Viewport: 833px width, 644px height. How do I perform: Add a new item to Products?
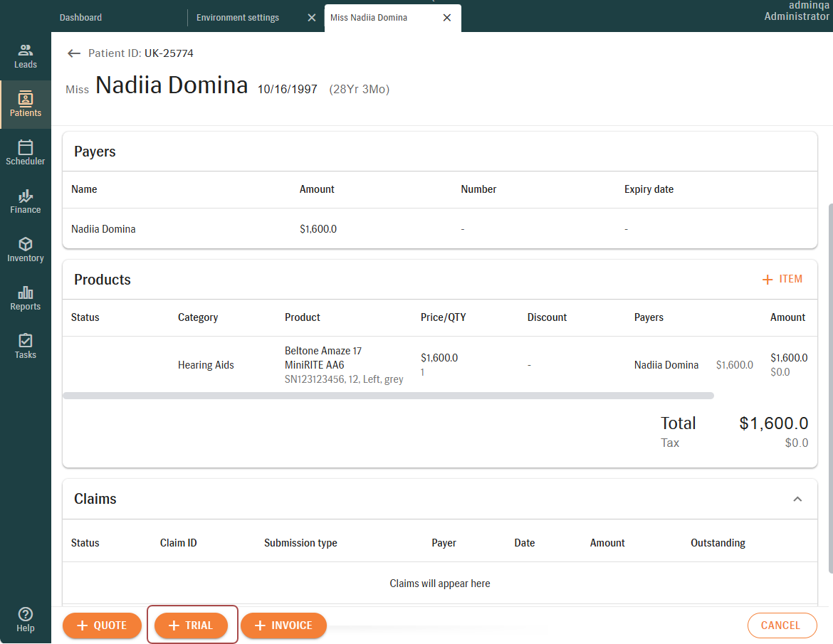pyautogui.click(x=782, y=280)
